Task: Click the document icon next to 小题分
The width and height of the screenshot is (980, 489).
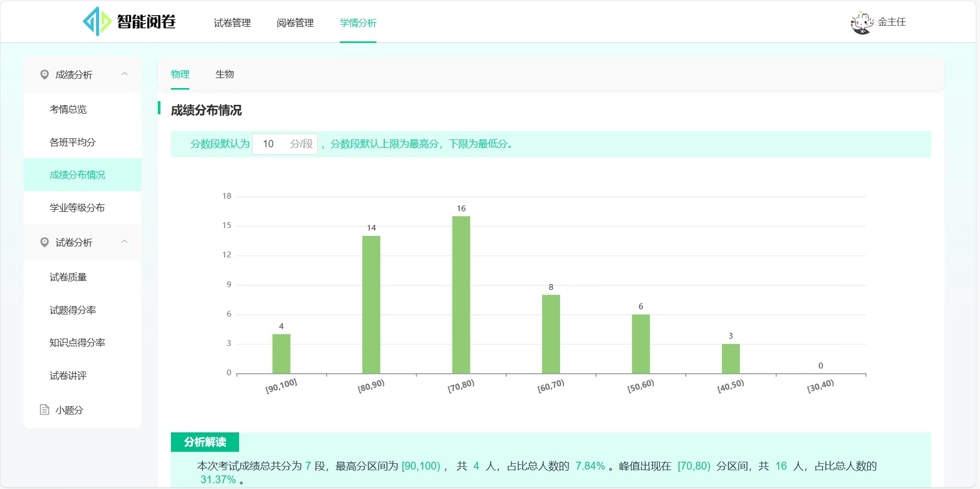Action: point(45,410)
